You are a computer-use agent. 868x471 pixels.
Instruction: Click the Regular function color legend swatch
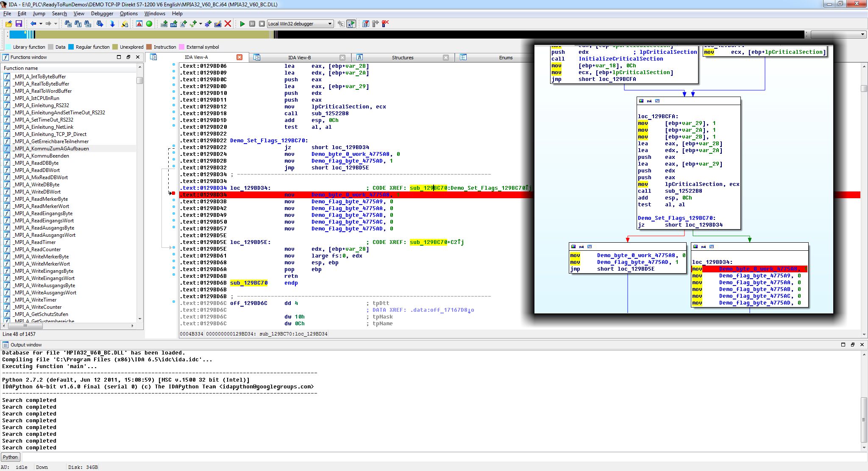71,47
